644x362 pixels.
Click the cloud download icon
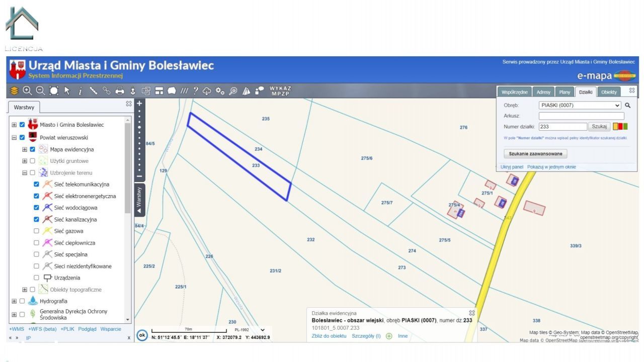(x=207, y=91)
